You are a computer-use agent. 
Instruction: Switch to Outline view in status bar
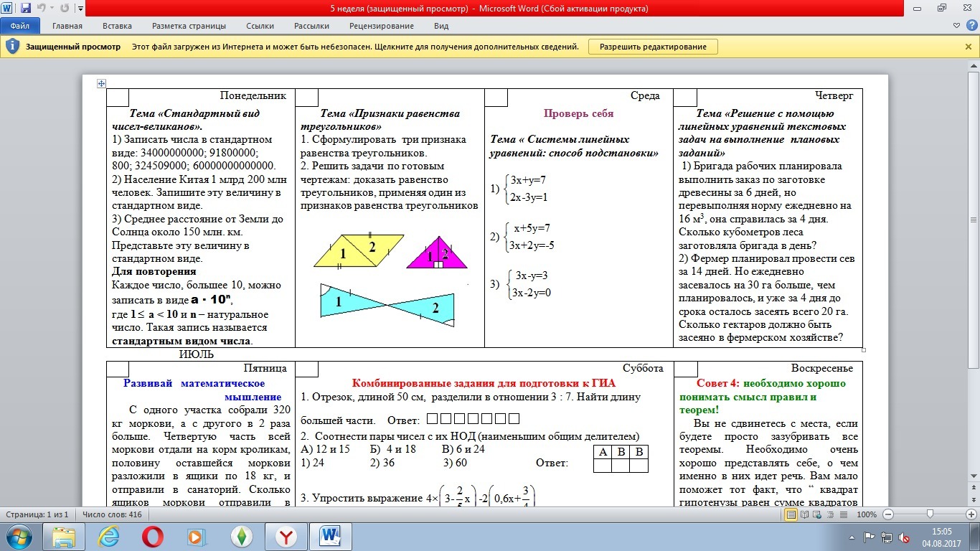coord(831,515)
